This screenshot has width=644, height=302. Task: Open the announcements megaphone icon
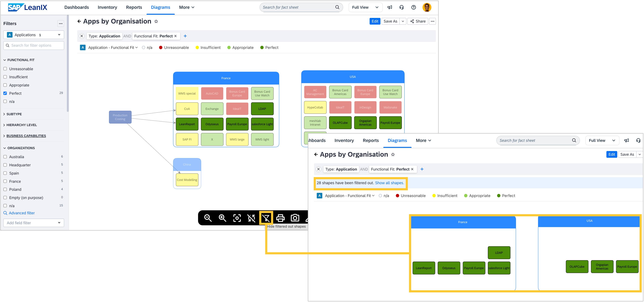(390, 7)
